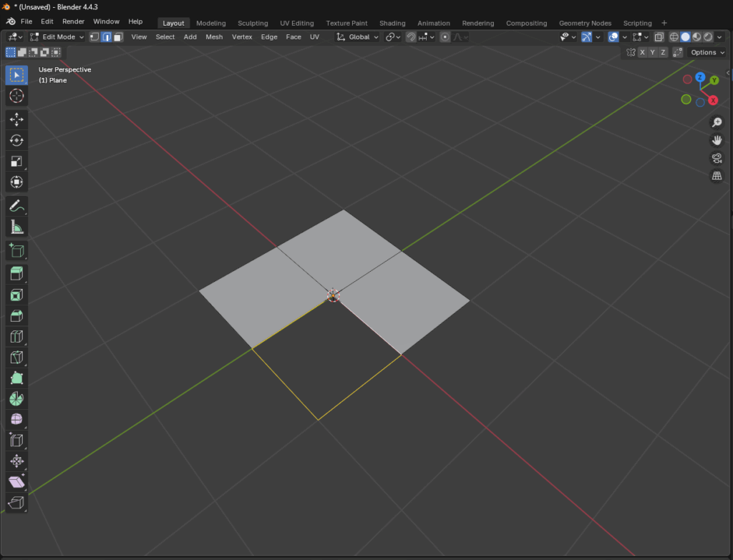The image size is (733, 560).
Task: Select the Smooth vertices tool
Action: pos(16,419)
